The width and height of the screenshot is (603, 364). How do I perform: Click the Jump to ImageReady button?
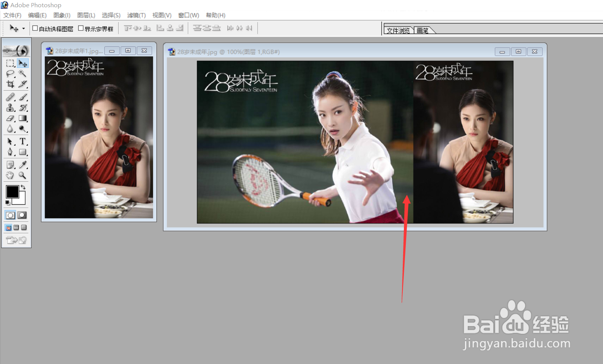point(16,240)
